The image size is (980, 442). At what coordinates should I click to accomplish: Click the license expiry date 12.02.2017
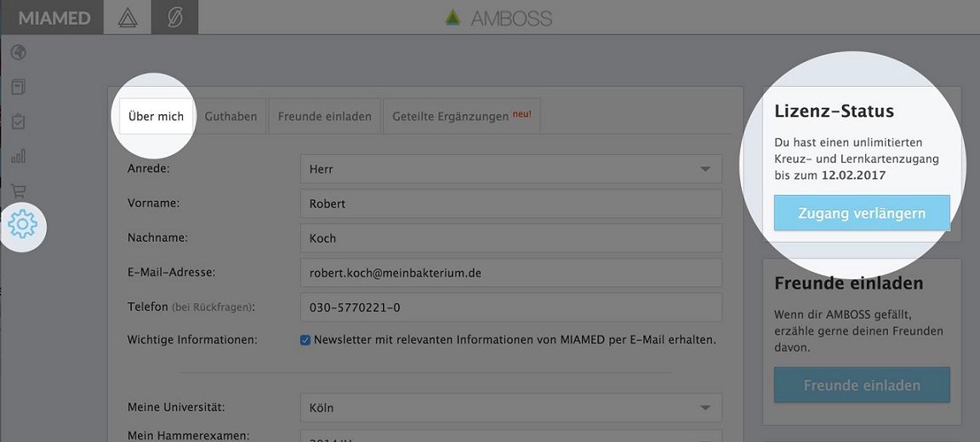854,176
